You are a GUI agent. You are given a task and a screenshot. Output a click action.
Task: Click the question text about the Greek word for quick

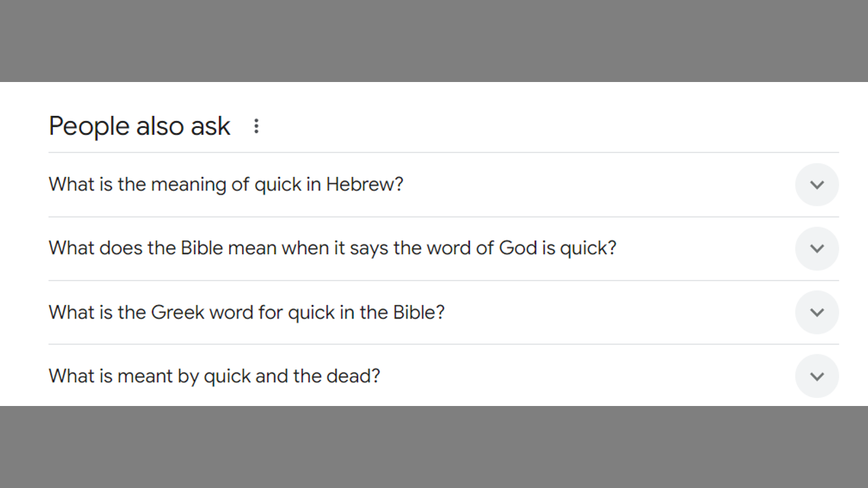pyautogui.click(x=246, y=312)
